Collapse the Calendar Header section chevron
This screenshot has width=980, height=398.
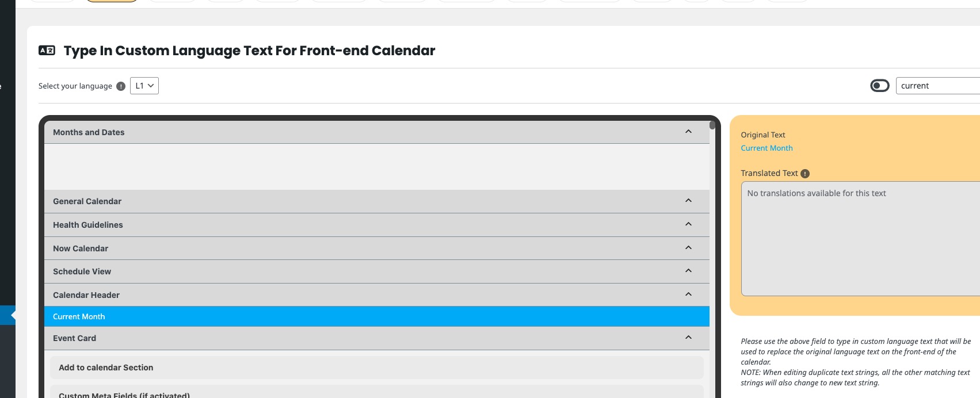tap(688, 294)
